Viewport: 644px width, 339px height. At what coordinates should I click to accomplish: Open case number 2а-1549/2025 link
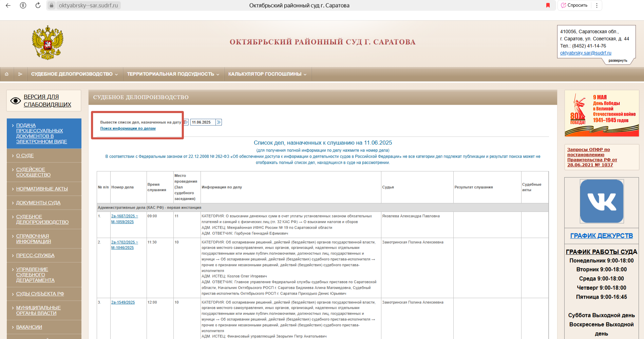tap(123, 302)
